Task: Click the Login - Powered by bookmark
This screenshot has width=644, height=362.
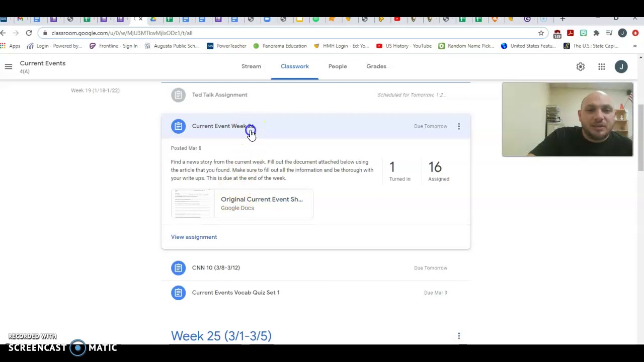Action: coord(54,46)
